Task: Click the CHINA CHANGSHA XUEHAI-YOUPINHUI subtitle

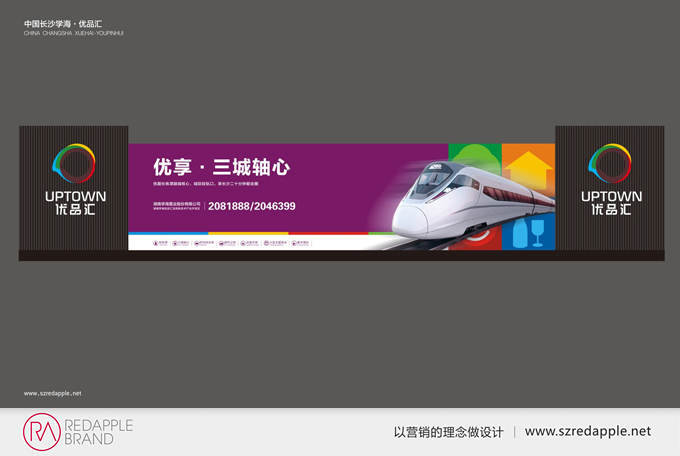Action: click(74, 33)
